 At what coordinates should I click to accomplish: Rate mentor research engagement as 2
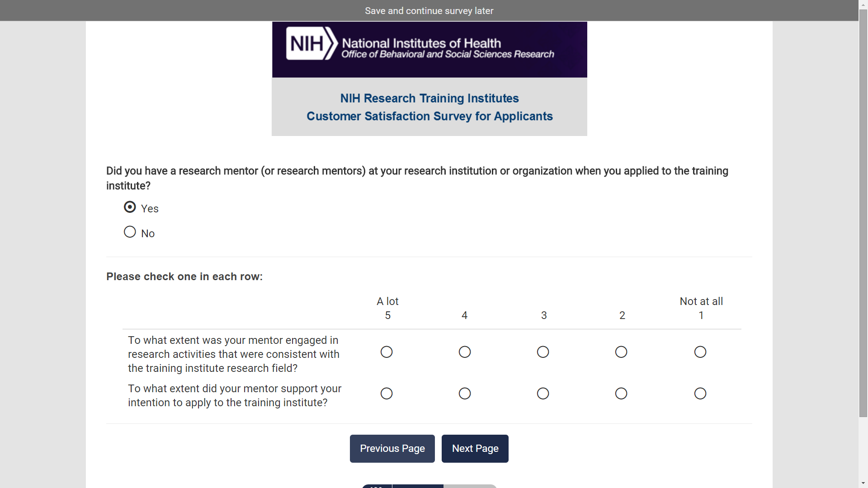[x=621, y=352]
